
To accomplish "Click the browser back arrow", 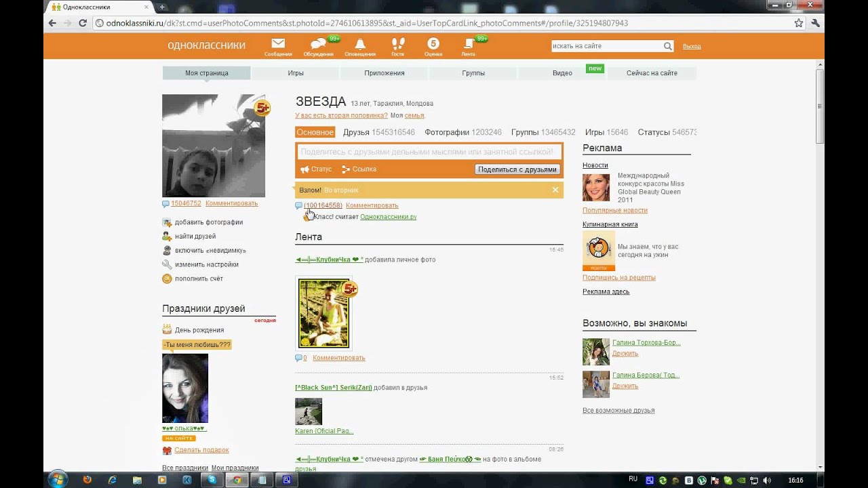I will [52, 23].
